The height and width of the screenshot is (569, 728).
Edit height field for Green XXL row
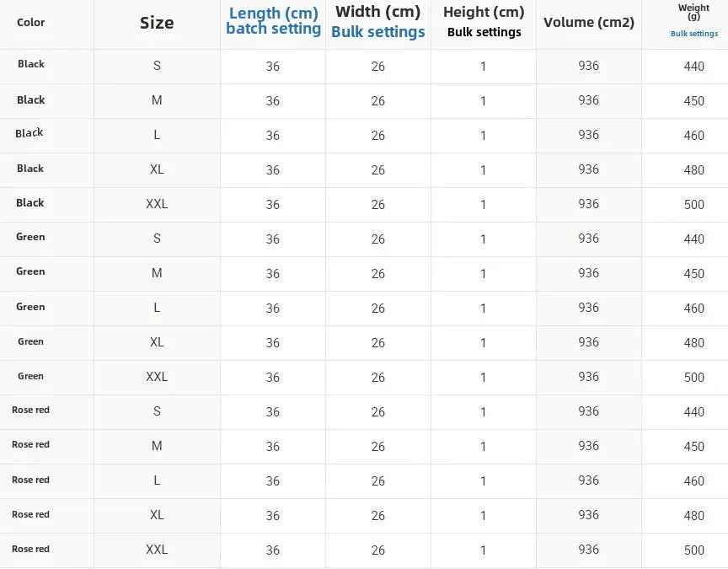tap(483, 378)
